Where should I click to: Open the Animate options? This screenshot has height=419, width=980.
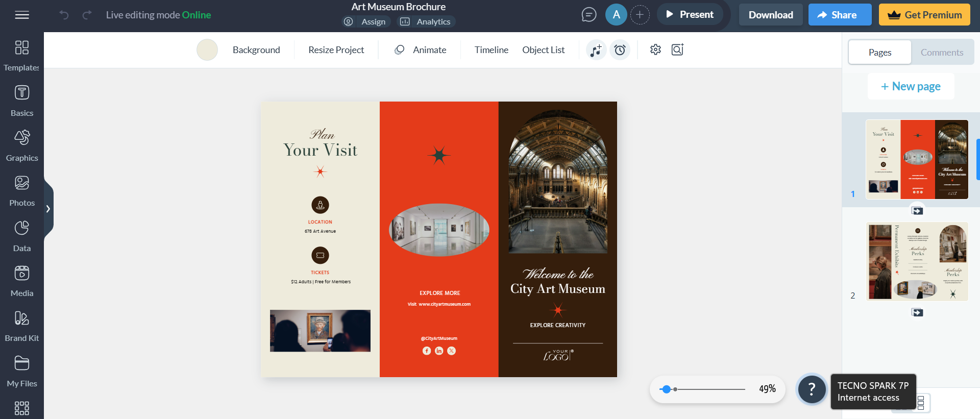click(420, 50)
